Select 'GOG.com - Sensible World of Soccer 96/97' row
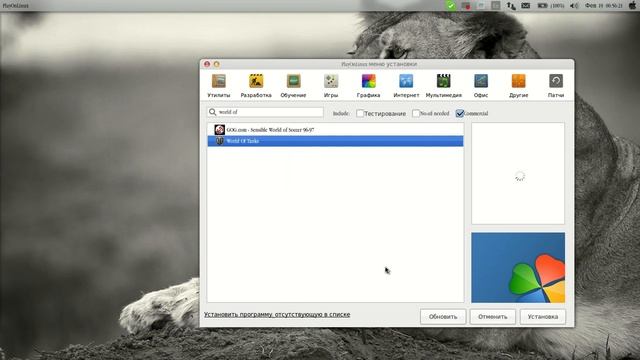Screen dimensions: 640x360 [x=335, y=130]
